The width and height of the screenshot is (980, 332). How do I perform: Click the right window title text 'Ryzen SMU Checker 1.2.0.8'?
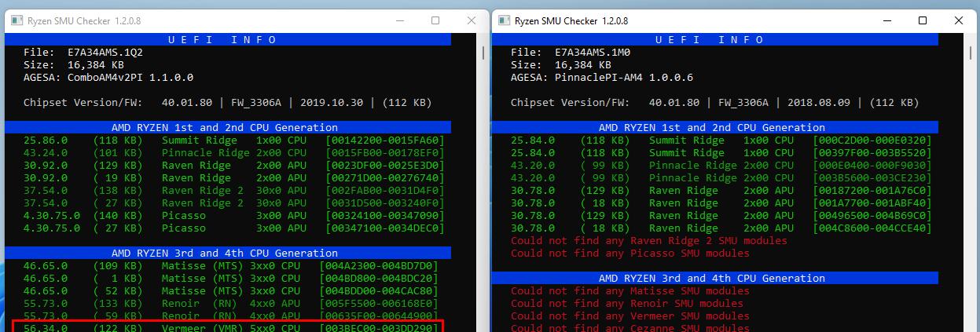pyautogui.click(x=571, y=21)
